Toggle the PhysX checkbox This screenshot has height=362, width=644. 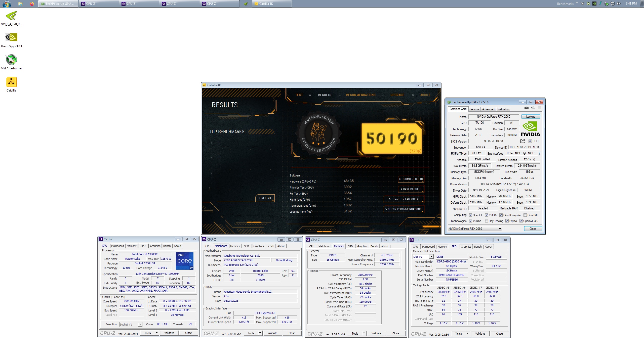pyautogui.click(x=507, y=221)
